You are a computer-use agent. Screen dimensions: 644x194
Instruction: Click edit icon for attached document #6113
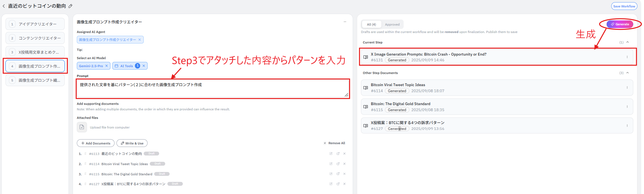(x=331, y=154)
